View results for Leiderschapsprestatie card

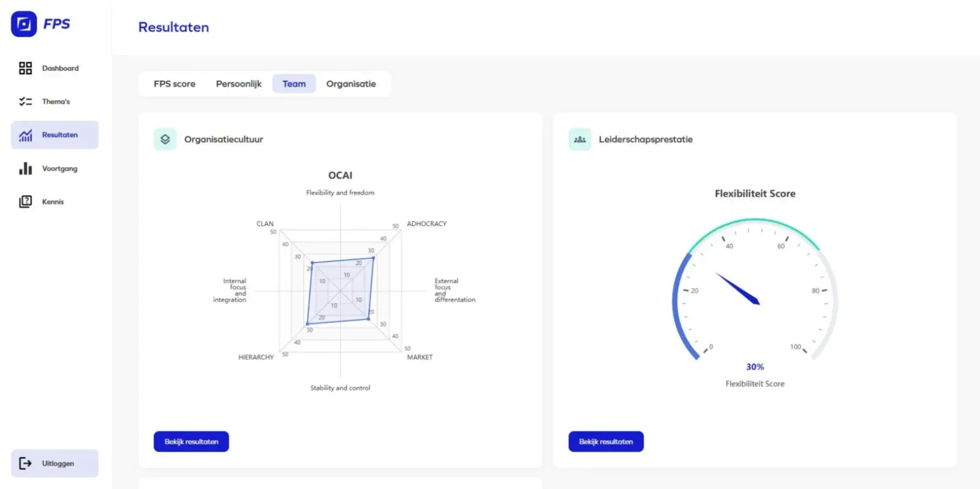tap(606, 441)
